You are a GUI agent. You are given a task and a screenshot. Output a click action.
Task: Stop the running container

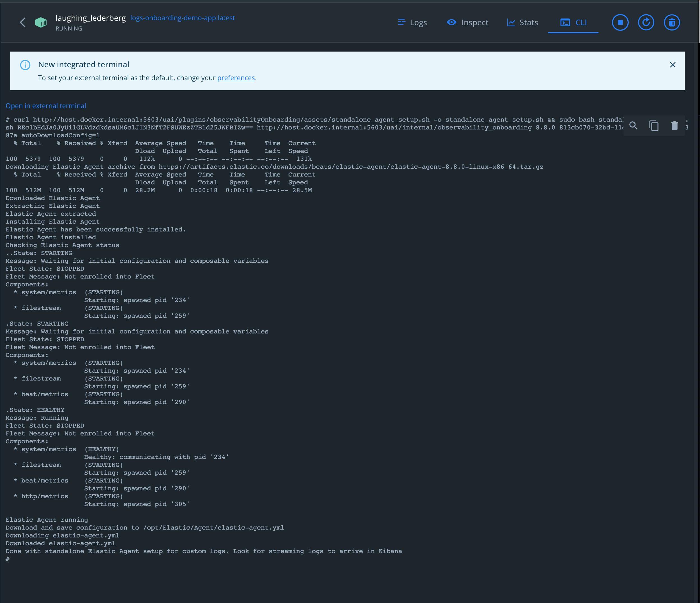pos(620,22)
